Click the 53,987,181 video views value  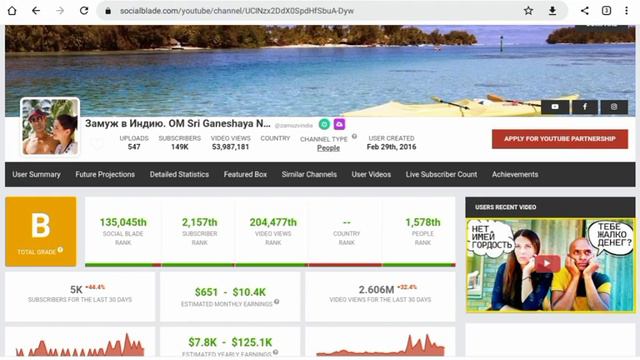pyautogui.click(x=230, y=147)
